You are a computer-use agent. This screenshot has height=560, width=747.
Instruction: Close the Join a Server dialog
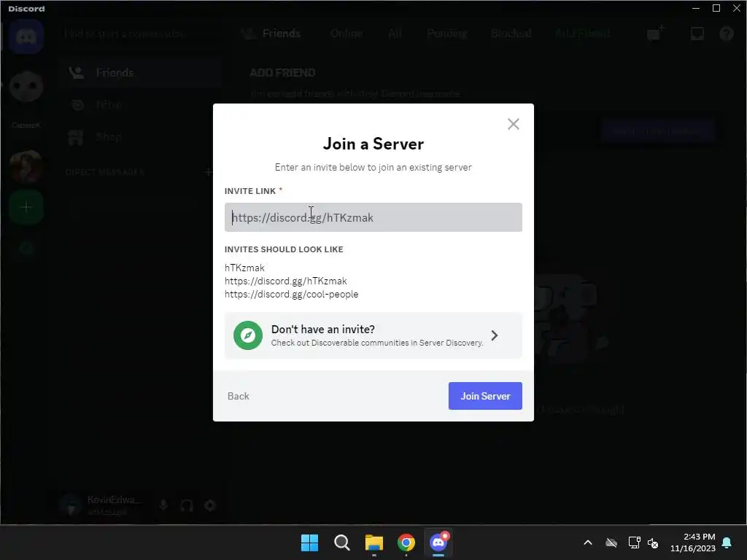pos(513,124)
